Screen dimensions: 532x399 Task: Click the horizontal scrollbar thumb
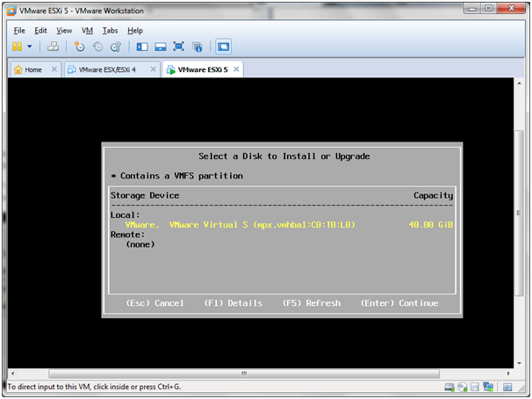coord(244,374)
